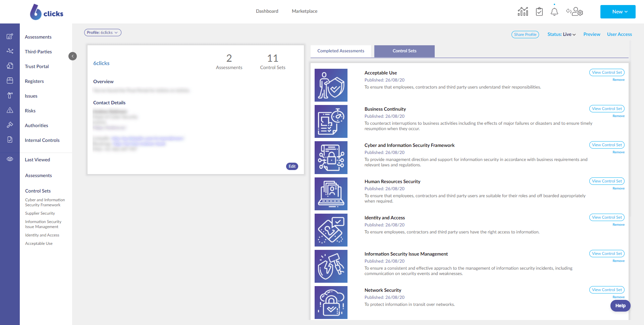Image resolution: width=644 pixels, height=325 pixels.
Task: Click the Last Viewed eye icon
Action: tap(10, 159)
